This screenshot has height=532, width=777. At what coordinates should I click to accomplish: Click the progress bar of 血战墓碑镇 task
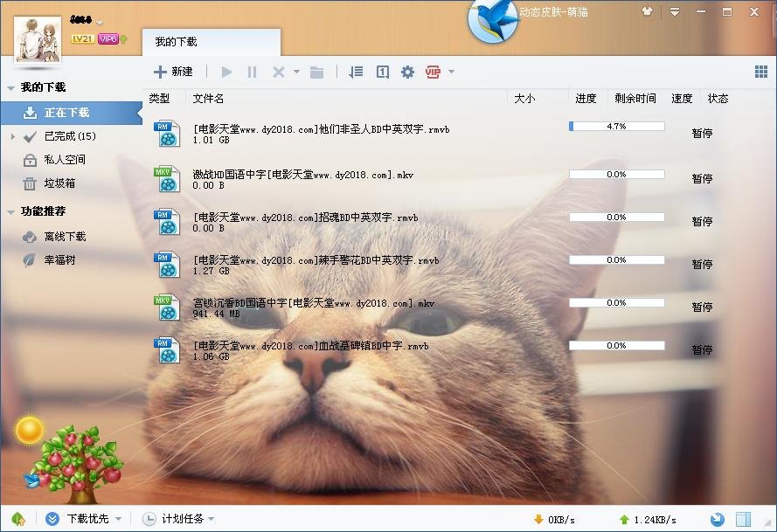[x=617, y=346]
